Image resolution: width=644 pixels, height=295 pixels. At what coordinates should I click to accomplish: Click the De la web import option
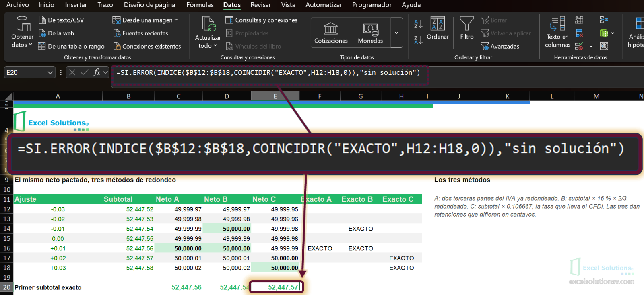pyautogui.click(x=56, y=33)
